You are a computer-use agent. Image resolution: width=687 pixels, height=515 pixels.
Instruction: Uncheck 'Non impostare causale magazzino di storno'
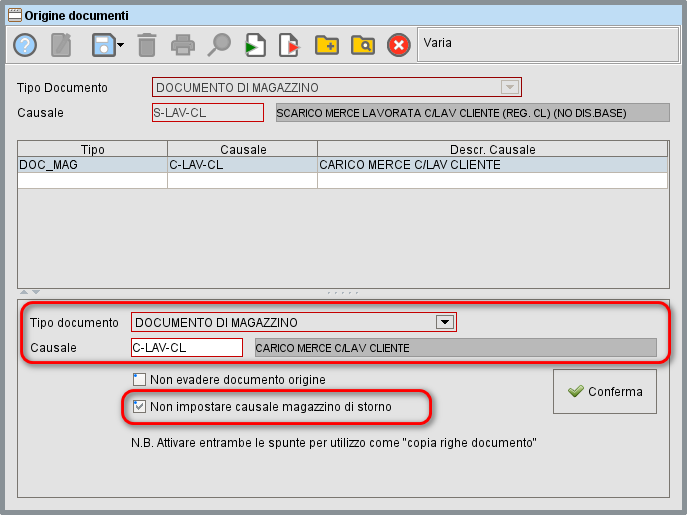tap(139, 407)
